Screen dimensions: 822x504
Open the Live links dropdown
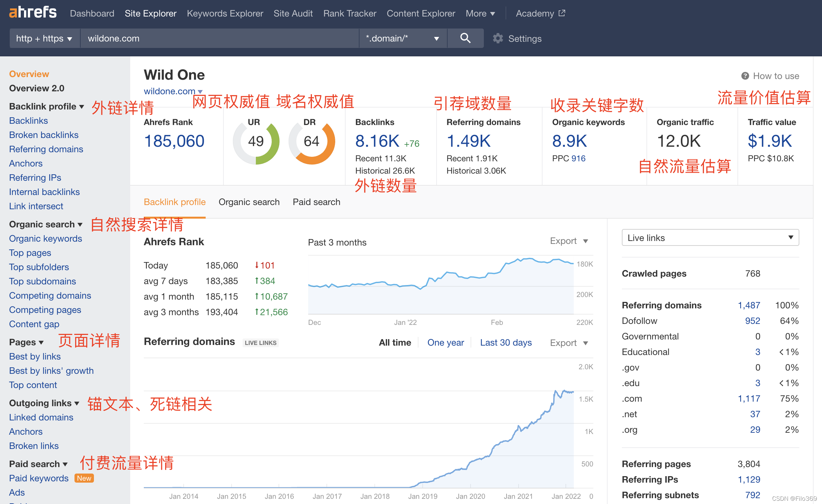click(710, 237)
